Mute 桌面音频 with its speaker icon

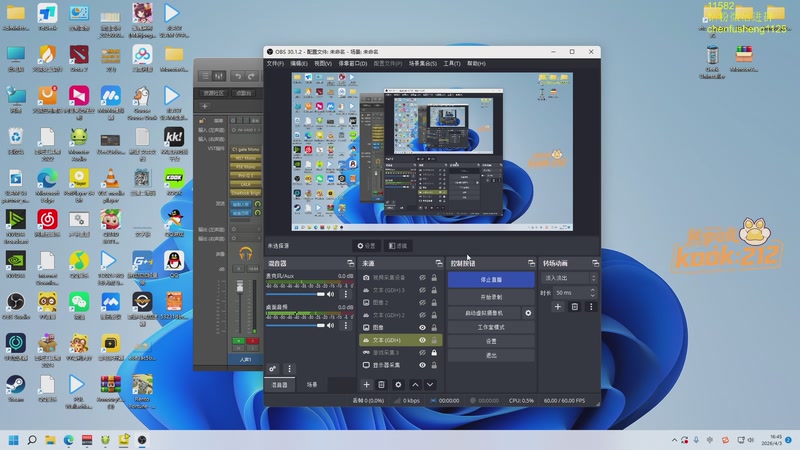pos(331,326)
